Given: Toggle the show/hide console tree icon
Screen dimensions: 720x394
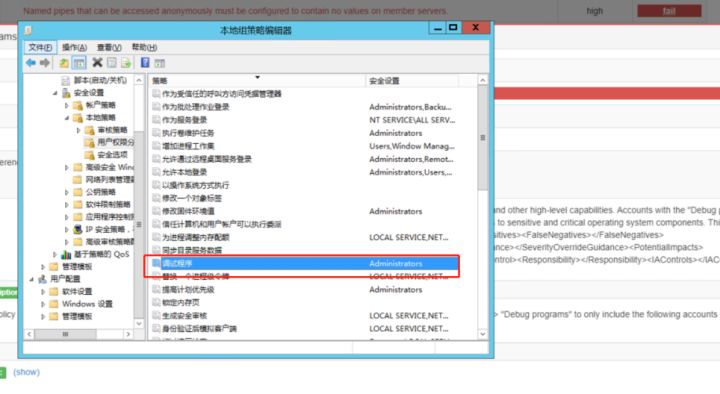Looking at the screenshot, I should tap(79, 63).
